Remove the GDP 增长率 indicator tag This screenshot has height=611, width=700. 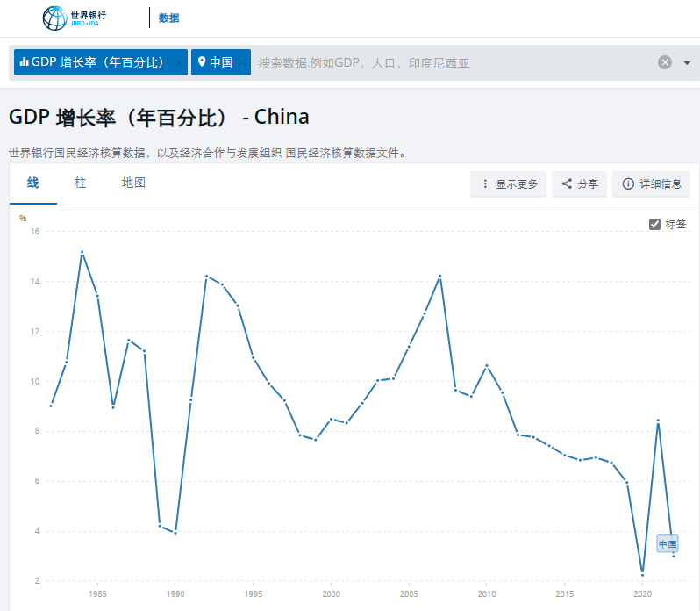(x=179, y=62)
